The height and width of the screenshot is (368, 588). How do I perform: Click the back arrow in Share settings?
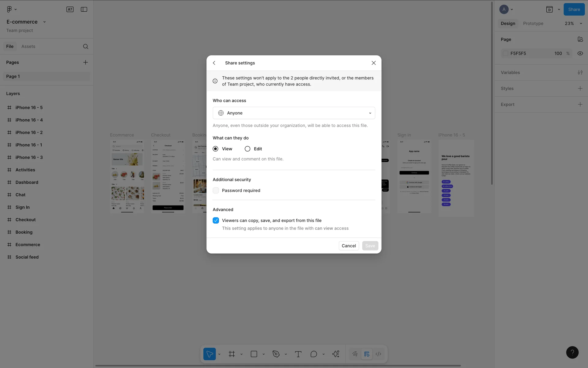(214, 63)
